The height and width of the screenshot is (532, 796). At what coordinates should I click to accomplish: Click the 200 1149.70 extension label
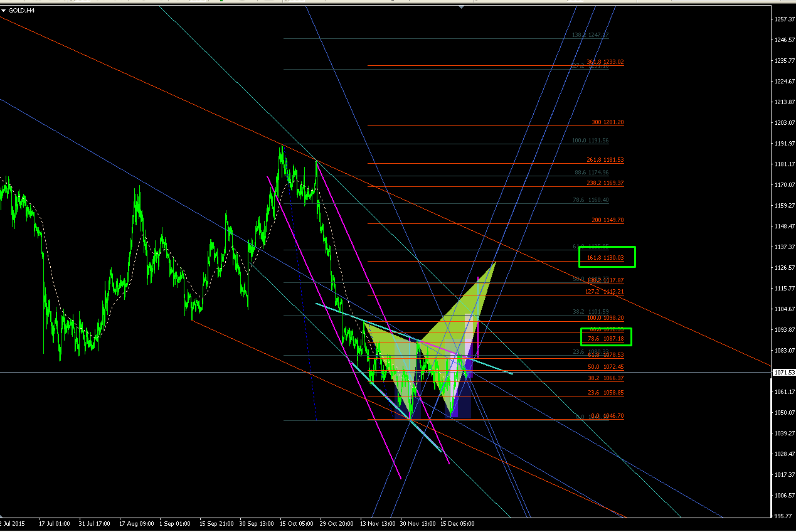tap(608, 220)
